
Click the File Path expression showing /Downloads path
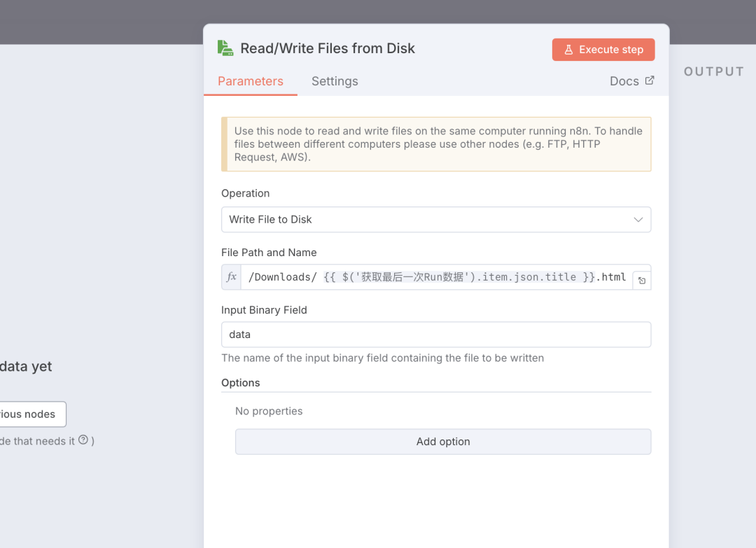(434, 277)
